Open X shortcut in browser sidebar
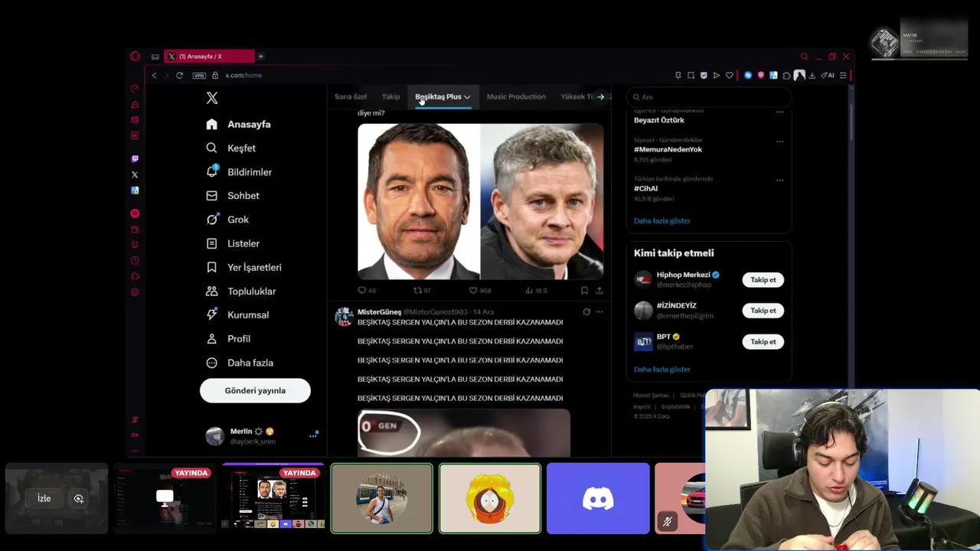The height and width of the screenshot is (551, 980). [x=135, y=174]
